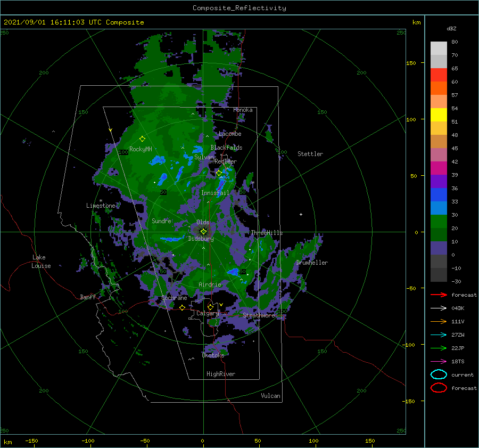The height and width of the screenshot is (448, 479).
Task: Click the magenta 18TS arrow in legend
Action: (x=439, y=362)
